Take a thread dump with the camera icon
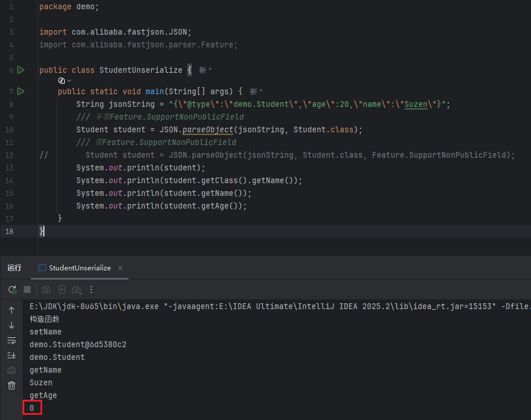Screen dimensions: 531x420 tap(46, 289)
